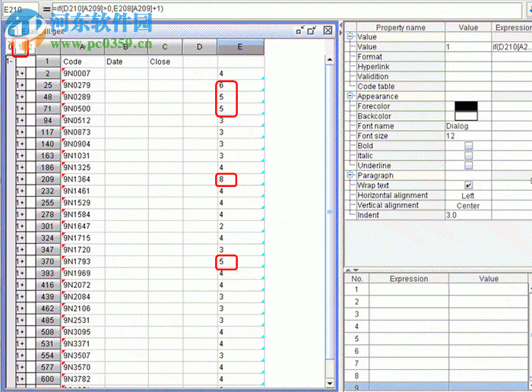
Task: Enable the Bold checkbox
Action: point(469,146)
